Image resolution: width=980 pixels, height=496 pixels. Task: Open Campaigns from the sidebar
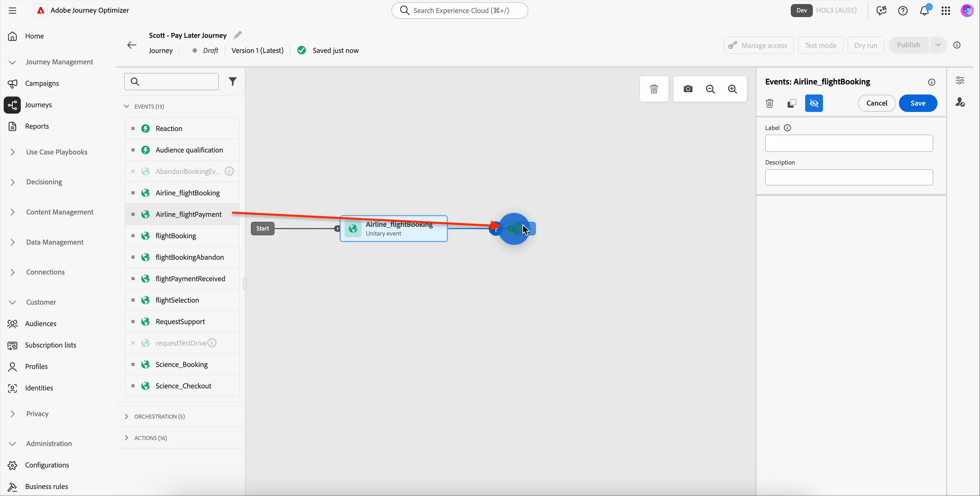(42, 83)
